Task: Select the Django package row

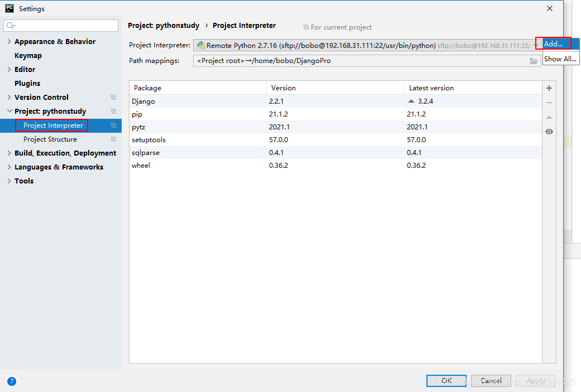Action: click(335, 101)
